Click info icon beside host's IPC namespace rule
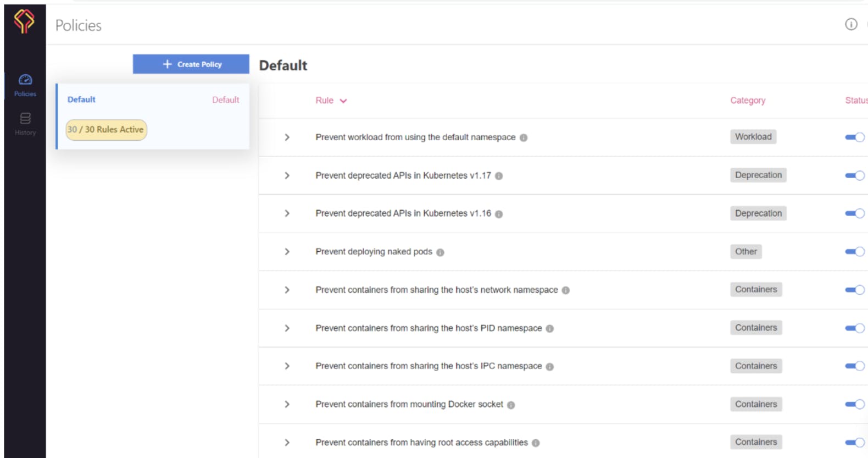This screenshot has width=868, height=458. click(x=550, y=367)
